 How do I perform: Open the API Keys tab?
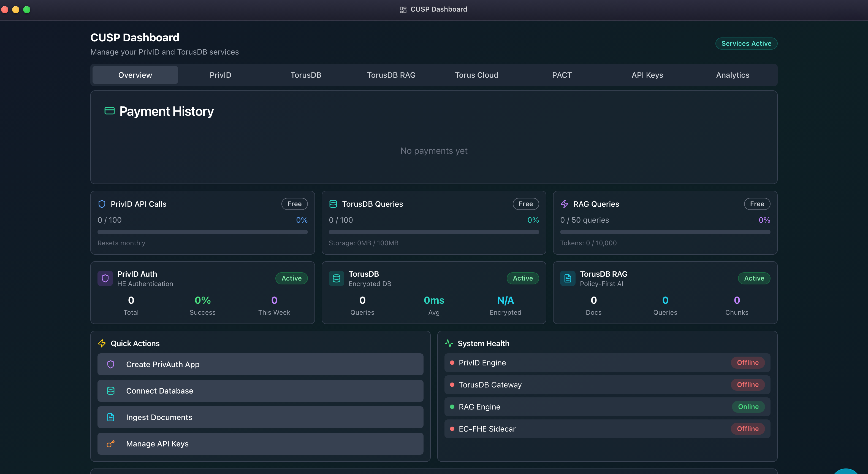[647, 75]
